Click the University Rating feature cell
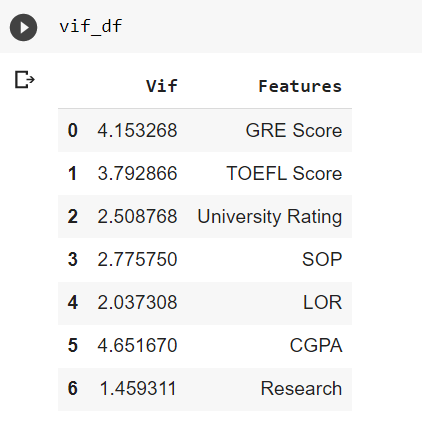Viewport: 422px width, 427px height. point(270,217)
